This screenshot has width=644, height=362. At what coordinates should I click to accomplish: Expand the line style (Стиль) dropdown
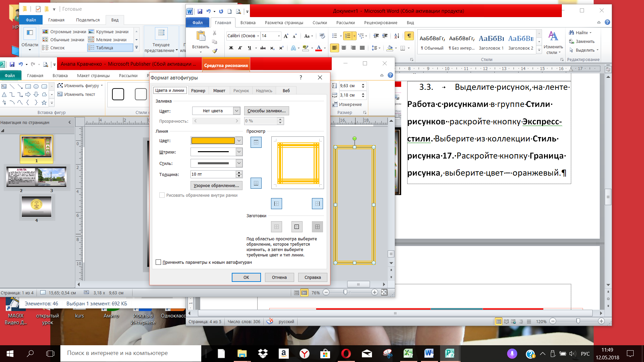[239, 163]
